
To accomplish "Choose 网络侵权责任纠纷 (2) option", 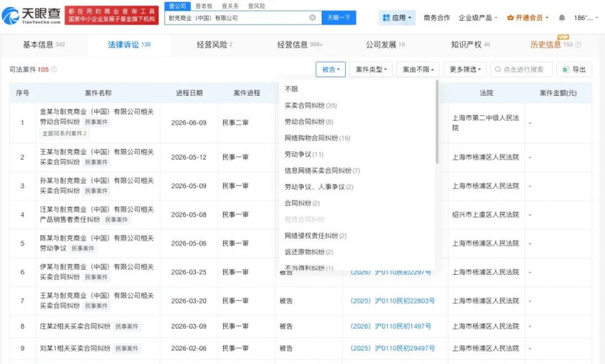I will pos(316,235).
